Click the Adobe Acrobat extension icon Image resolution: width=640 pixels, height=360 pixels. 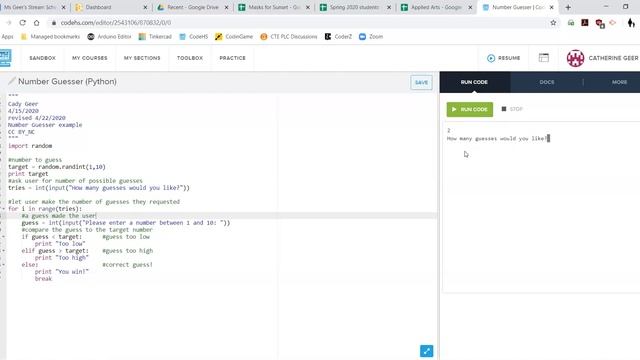tap(584, 23)
